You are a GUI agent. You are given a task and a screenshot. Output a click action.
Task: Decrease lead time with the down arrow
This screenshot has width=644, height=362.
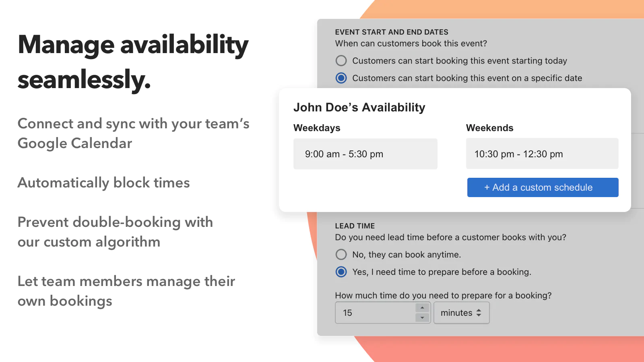(422, 318)
